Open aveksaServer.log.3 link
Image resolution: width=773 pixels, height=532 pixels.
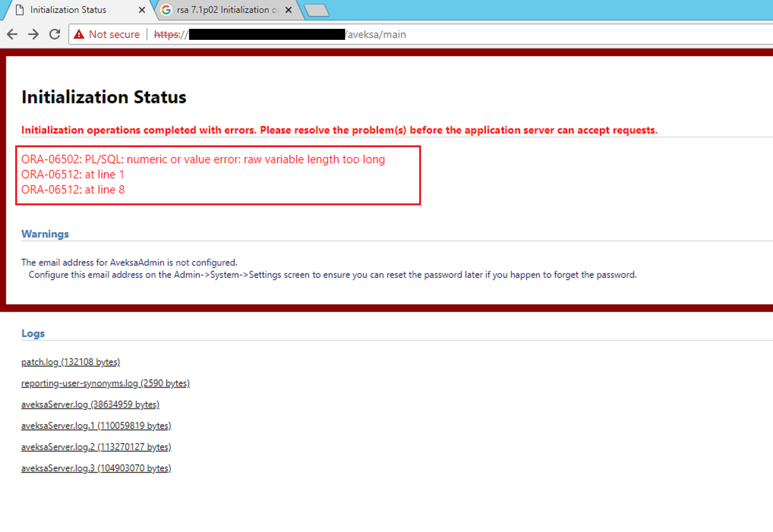(96, 468)
